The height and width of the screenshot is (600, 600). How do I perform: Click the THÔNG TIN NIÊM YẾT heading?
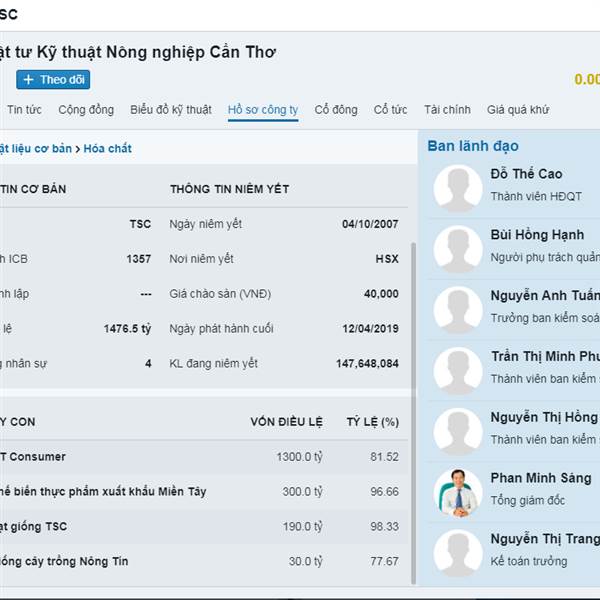[x=230, y=189]
